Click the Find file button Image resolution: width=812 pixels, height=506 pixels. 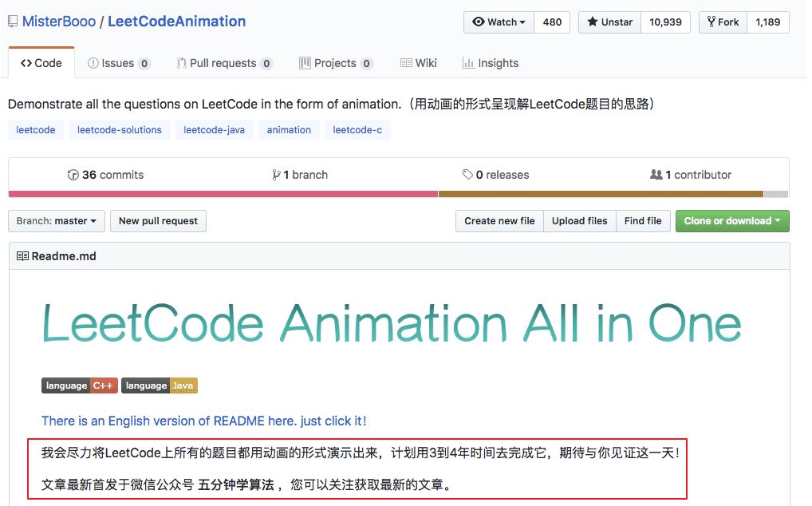(643, 221)
